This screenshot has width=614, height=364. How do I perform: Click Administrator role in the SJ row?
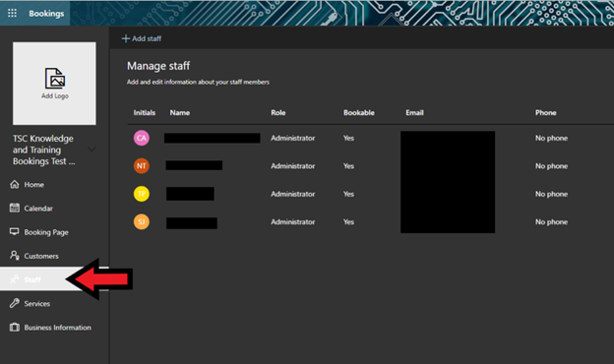pyautogui.click(x=292, y=222)
